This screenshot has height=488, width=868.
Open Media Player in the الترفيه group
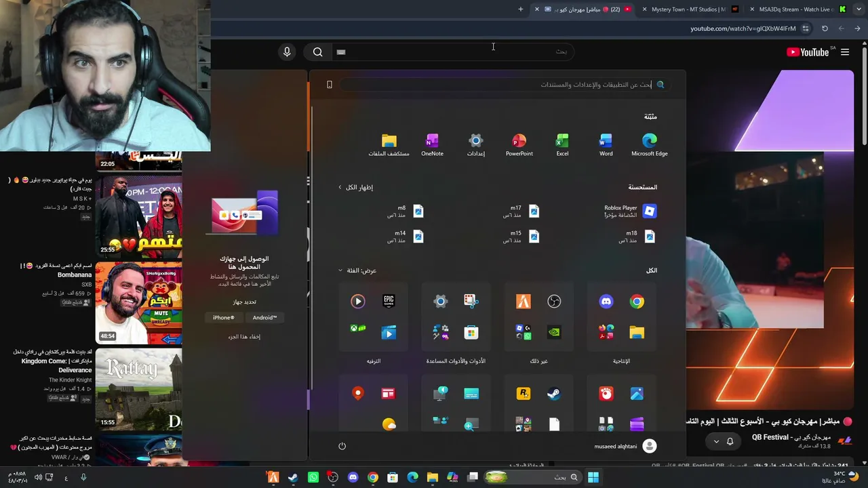358,302
